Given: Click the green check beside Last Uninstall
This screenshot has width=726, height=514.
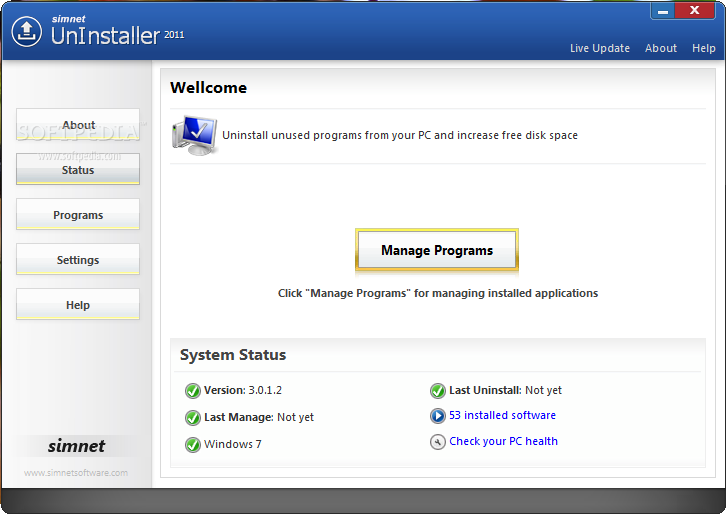Looking at the screenshot, I should [438, 391].
